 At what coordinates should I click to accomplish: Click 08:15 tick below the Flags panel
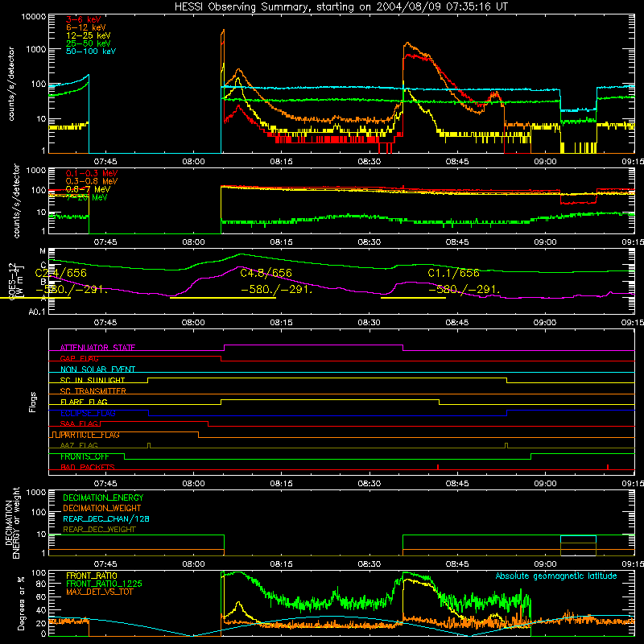[x=281, y=484]
